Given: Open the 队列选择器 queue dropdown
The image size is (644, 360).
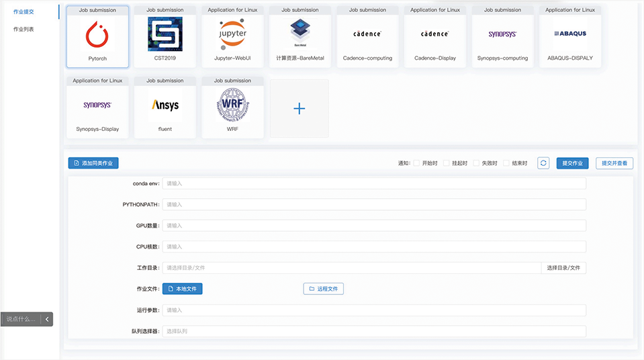Looking at the screenshot, I should [x=374, y=331].
